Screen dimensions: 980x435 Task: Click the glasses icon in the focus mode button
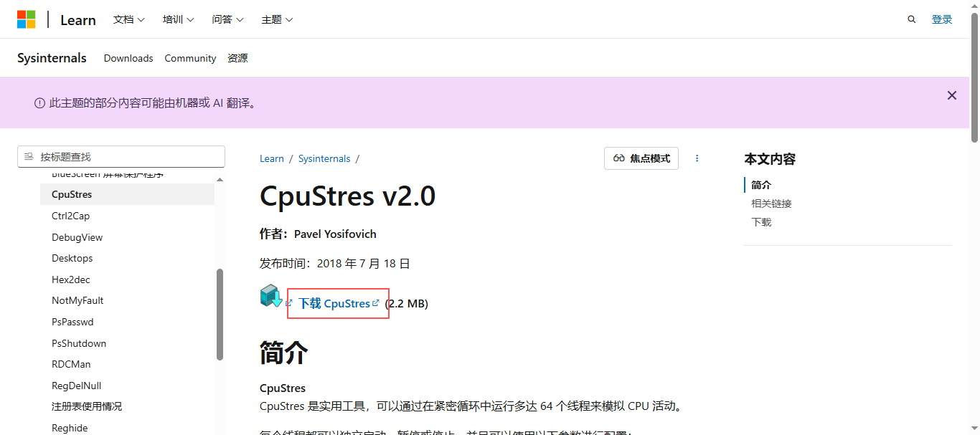click(619, 158)
